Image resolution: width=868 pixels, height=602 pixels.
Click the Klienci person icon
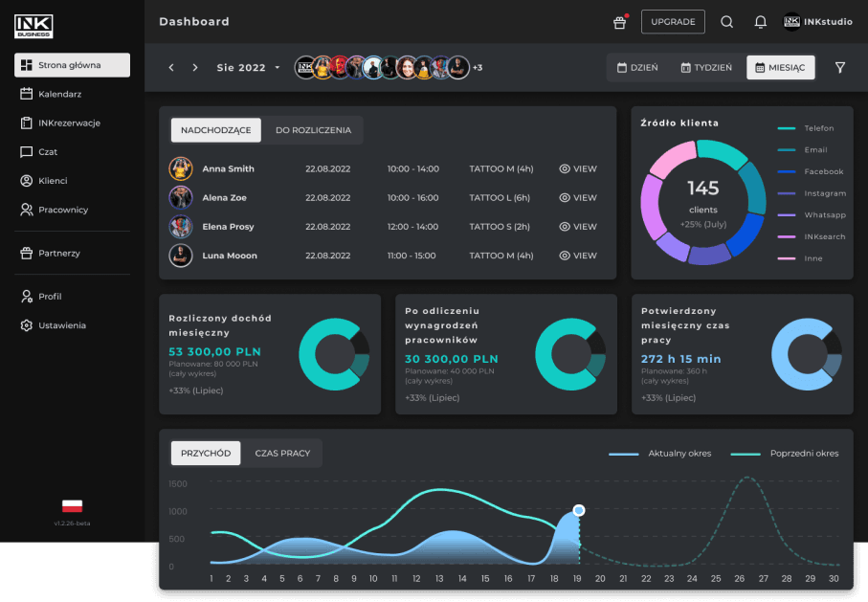pos(26,181)
